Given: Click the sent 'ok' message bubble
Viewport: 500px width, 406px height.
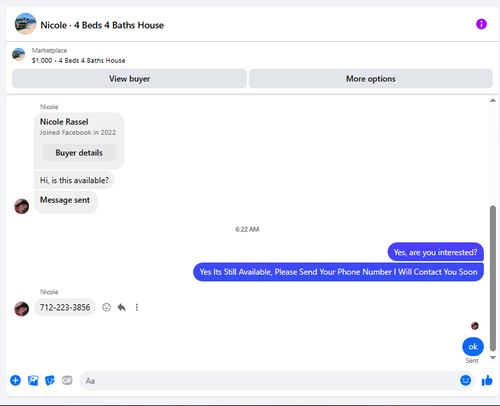Looking at the screenshot, I should pyautogui.click(x=473, y=347).
